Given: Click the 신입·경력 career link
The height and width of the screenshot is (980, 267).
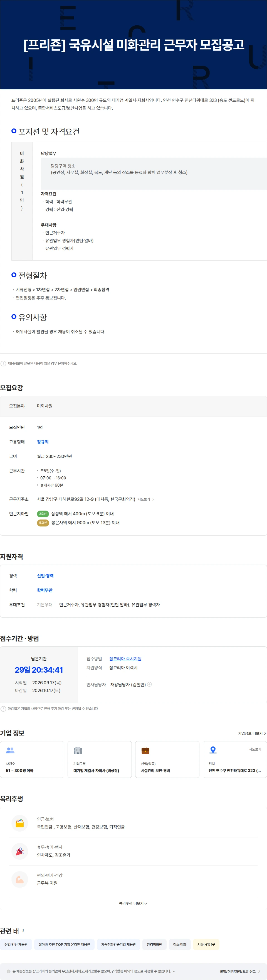Looking at the screenshot, I should 45,575.
